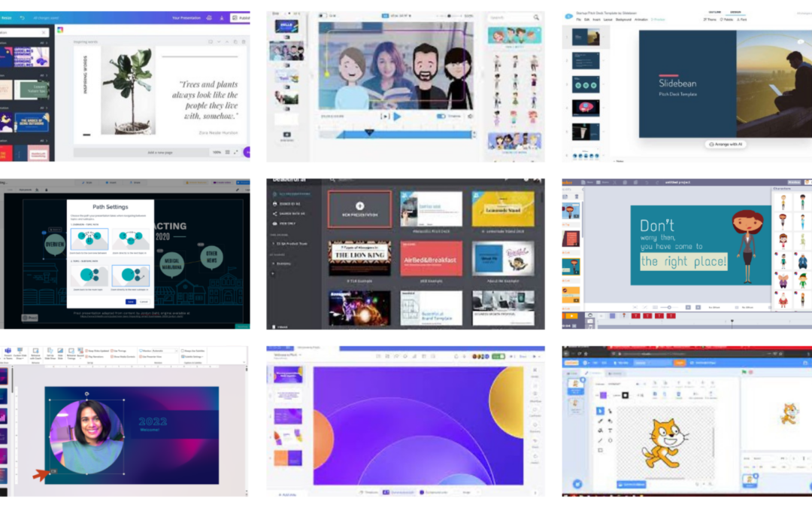The width and height of the screenshot is (812, 508).
Task: Open the settings gear next to the Timeline toggle
Action: (470, 116)
